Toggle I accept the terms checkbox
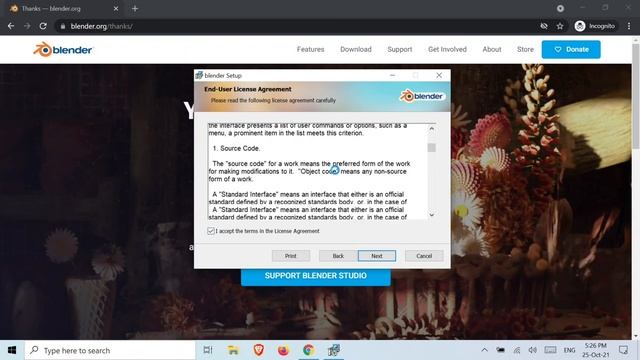 (x=211, y=231)
